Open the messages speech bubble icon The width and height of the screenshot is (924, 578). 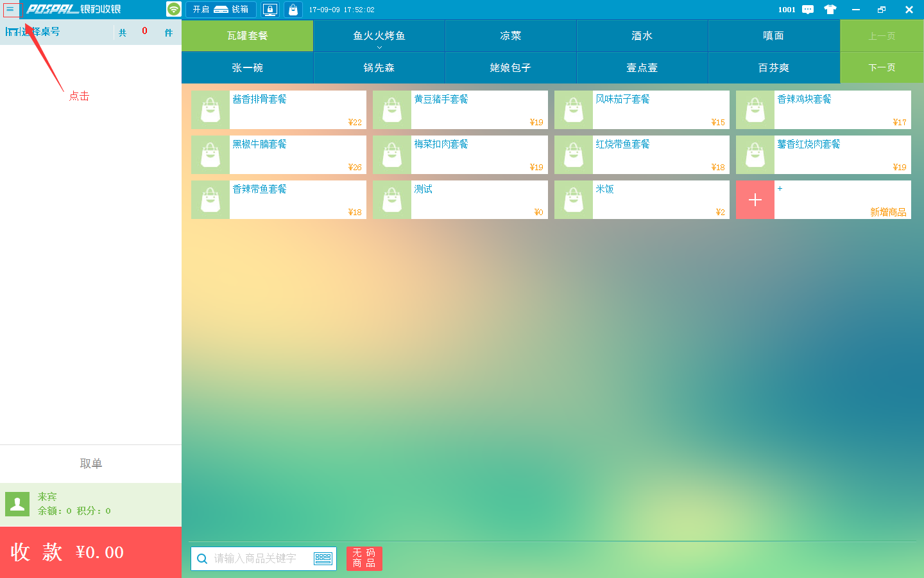(808, 10)
